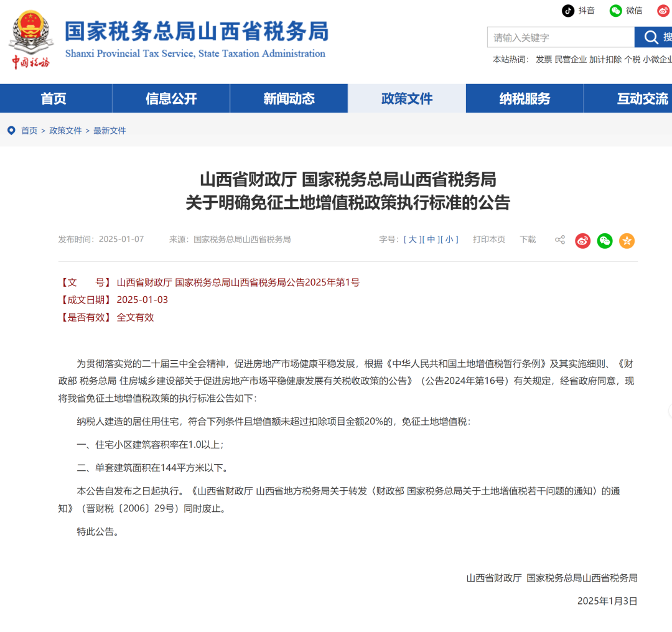Select the 信息公开 menu item

pyautogui.click(x=170, y=98)
